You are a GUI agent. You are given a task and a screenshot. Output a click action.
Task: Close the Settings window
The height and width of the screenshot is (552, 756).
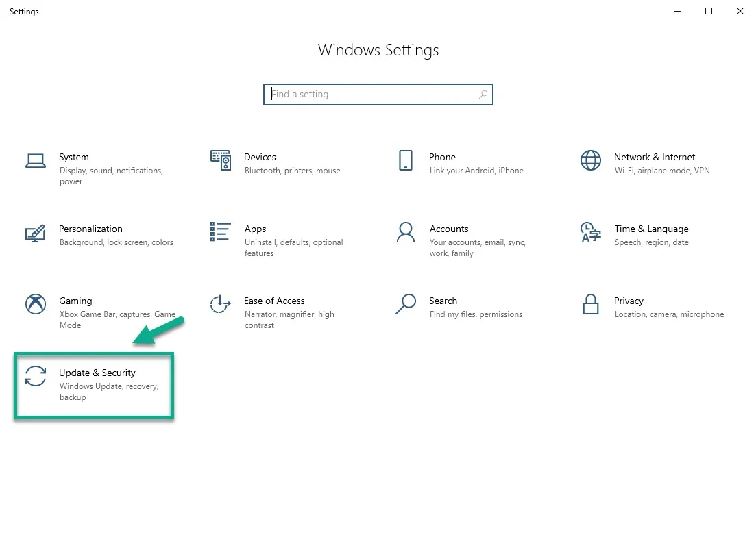740,11
